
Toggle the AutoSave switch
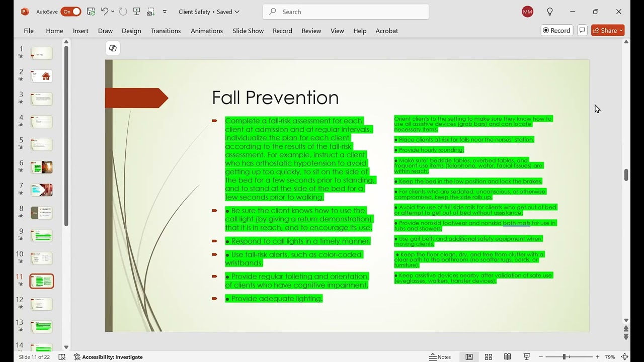click(71, 12)
